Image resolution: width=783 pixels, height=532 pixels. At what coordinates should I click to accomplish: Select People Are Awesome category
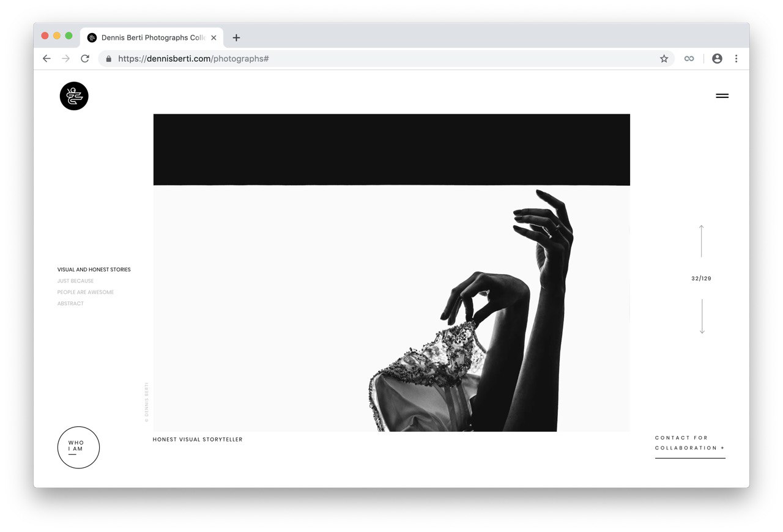pos(86,292)
